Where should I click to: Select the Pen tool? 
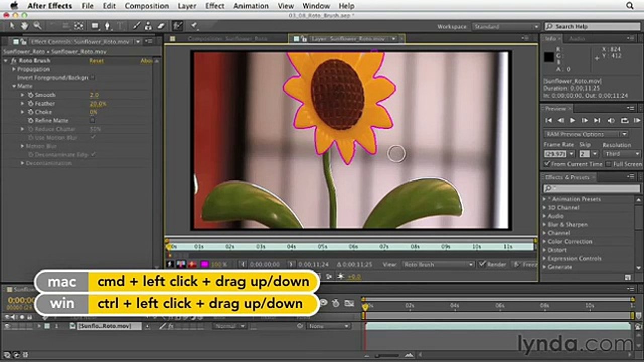click(x=108, y=26)
